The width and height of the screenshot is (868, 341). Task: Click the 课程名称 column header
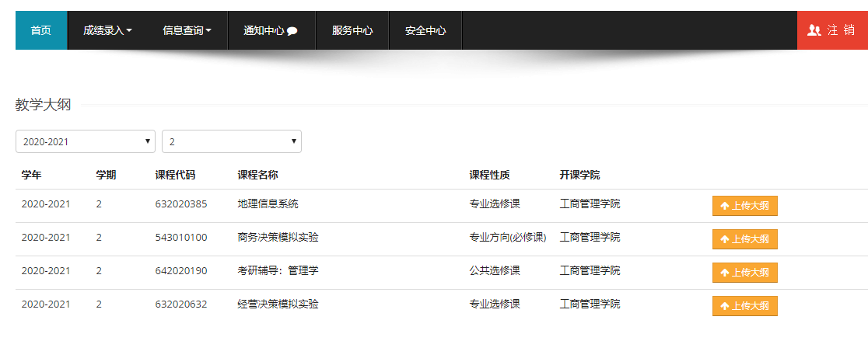(257, 175)
